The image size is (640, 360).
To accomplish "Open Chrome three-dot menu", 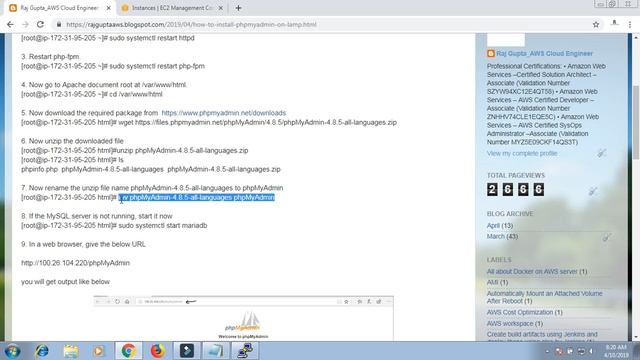I will click(x=630, y=24).
